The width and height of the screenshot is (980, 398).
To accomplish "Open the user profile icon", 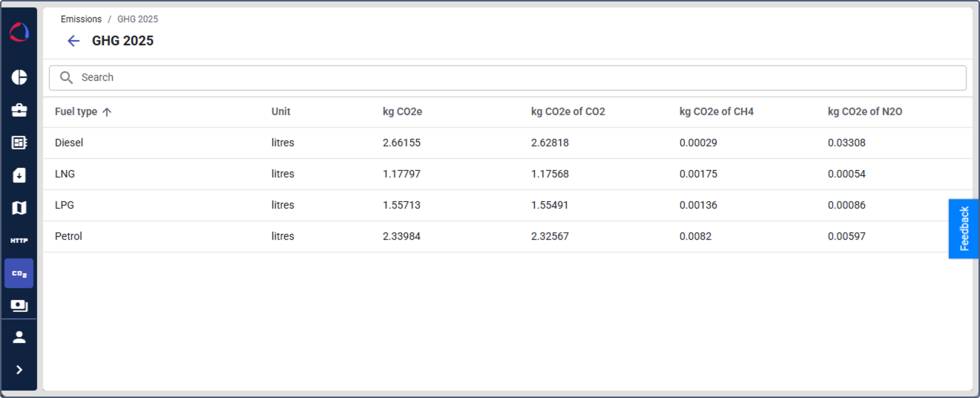I will (x=19, y=337).
